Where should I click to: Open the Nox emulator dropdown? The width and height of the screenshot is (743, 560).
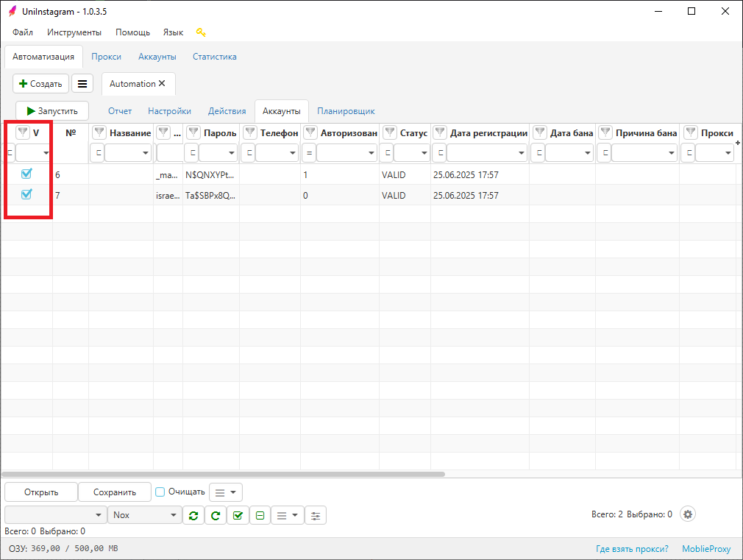(x=144, y=515)
